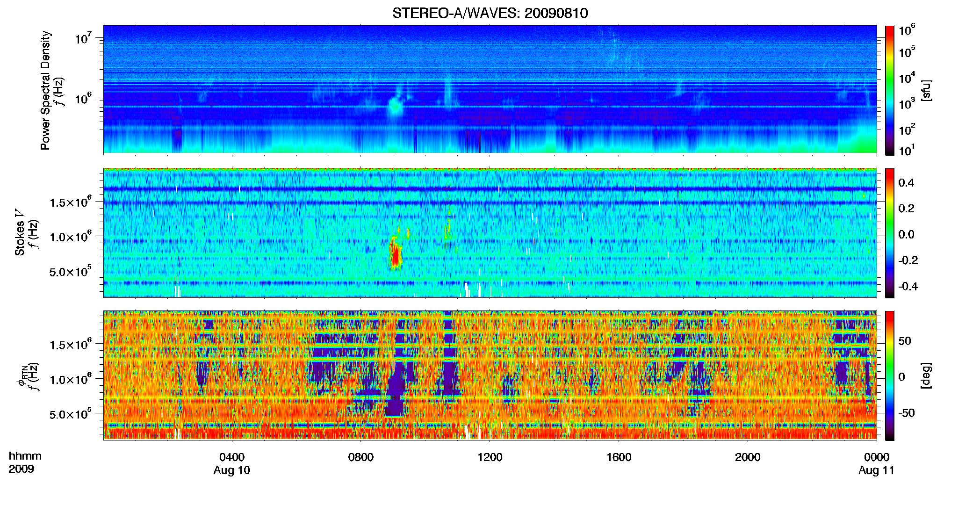Screen dimensions: 980x505
Task: Click the 2009 year label
Action: coord(21,469)
